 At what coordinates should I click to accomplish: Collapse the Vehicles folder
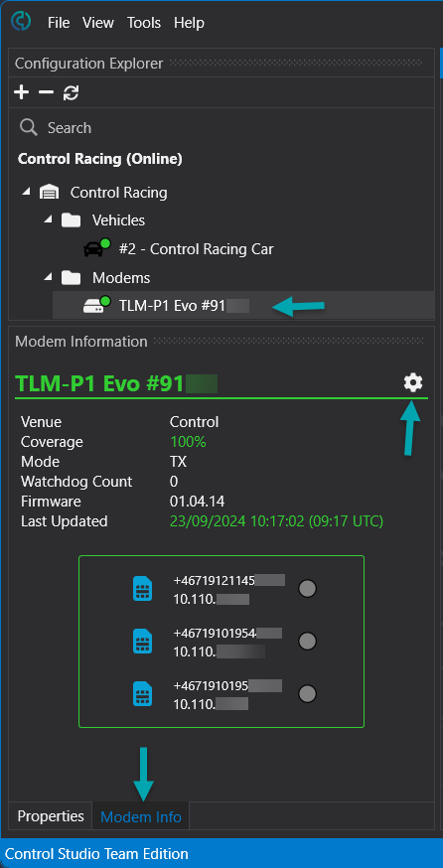pyautogui.click(x=49, y=219)
